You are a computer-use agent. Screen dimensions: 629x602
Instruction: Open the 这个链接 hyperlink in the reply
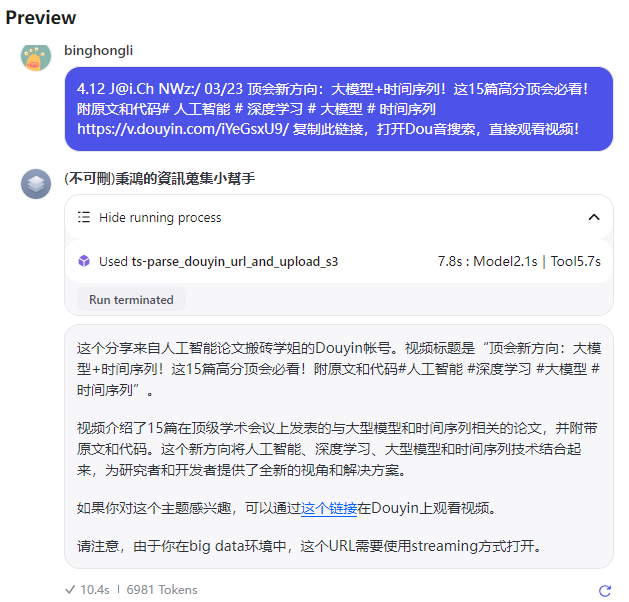pyautogui.click(x=329, y=508)
